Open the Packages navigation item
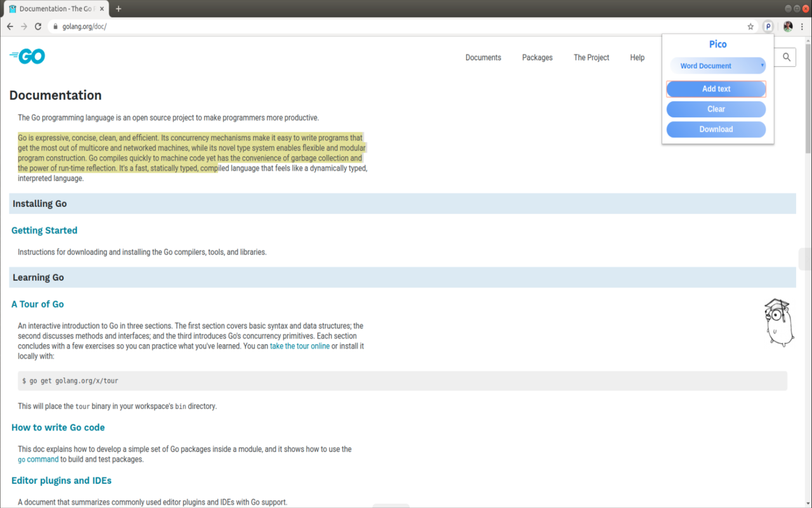The image size is (812, 508). 537,58
